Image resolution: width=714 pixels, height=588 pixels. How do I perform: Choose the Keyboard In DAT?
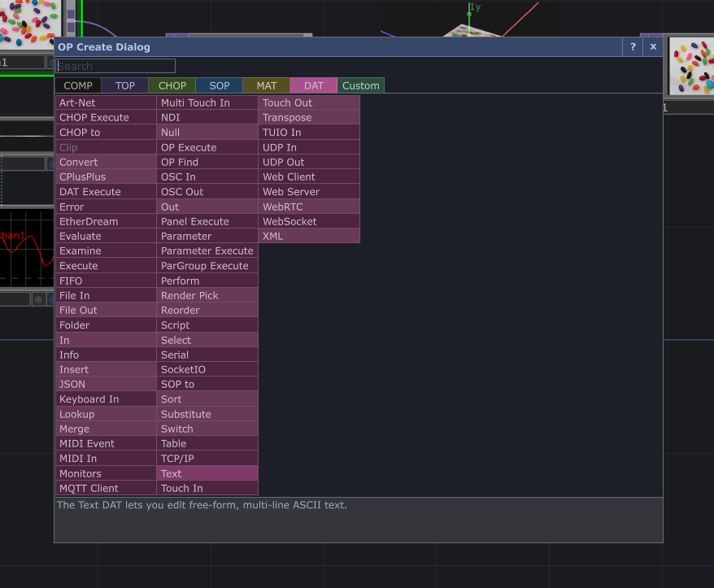pyautogui.click(x=106, y=399)
